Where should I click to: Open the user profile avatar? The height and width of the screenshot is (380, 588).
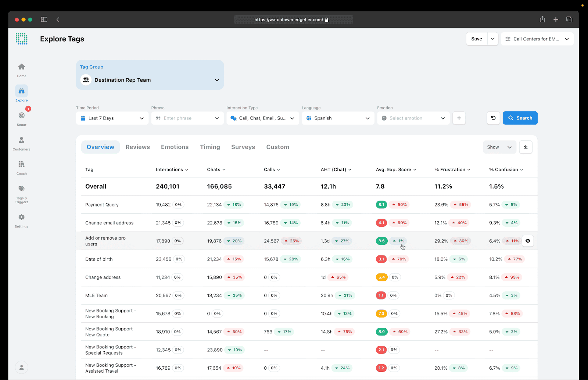point(22,367)
